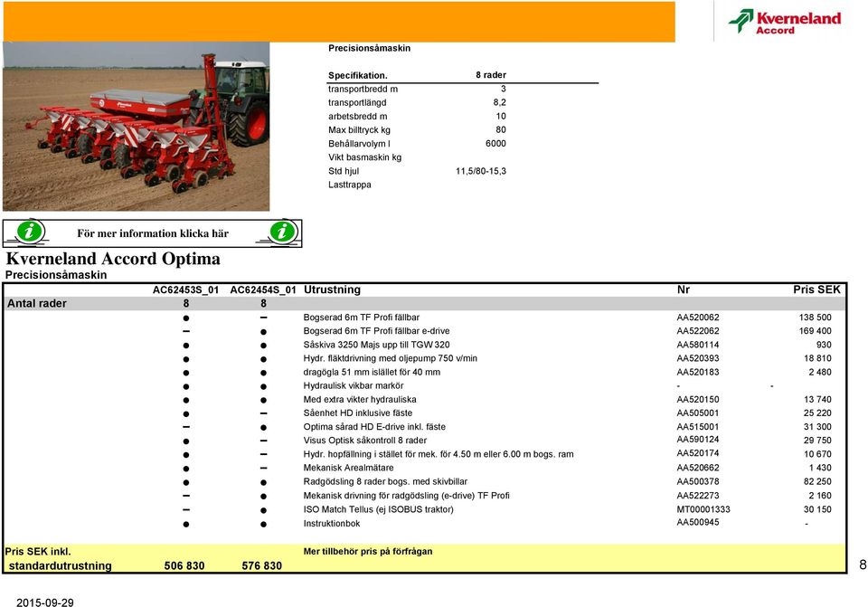Select total price 576 830
Screen dimensions: 868x607
tap(262, 565)
